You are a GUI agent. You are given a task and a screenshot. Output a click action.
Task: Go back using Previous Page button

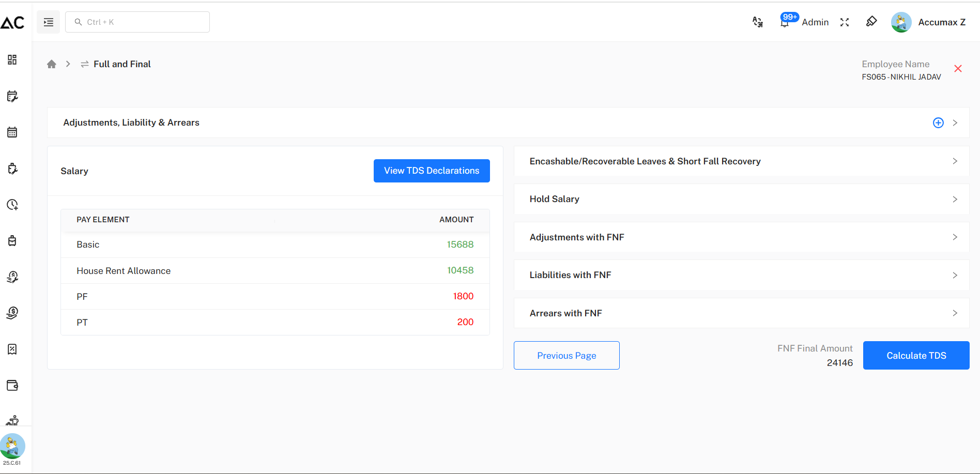point(566,356)
